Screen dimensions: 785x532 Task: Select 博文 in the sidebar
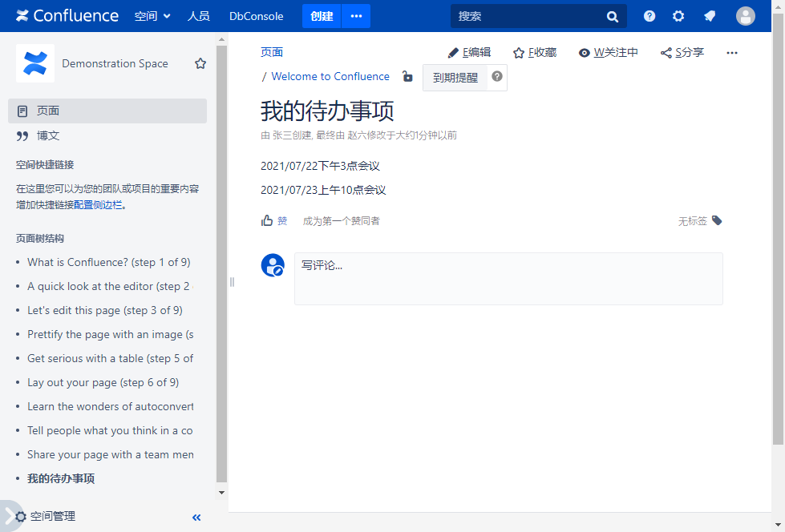48,135
